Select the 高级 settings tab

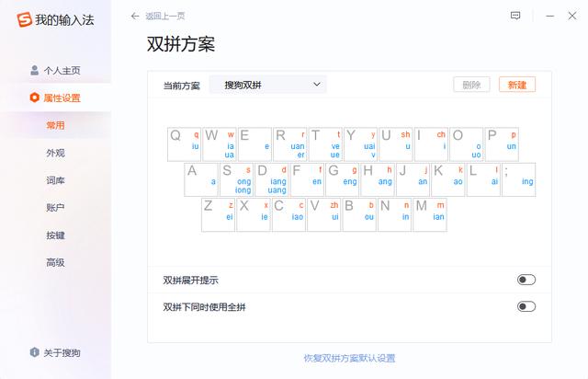click(x=55, y=262)
